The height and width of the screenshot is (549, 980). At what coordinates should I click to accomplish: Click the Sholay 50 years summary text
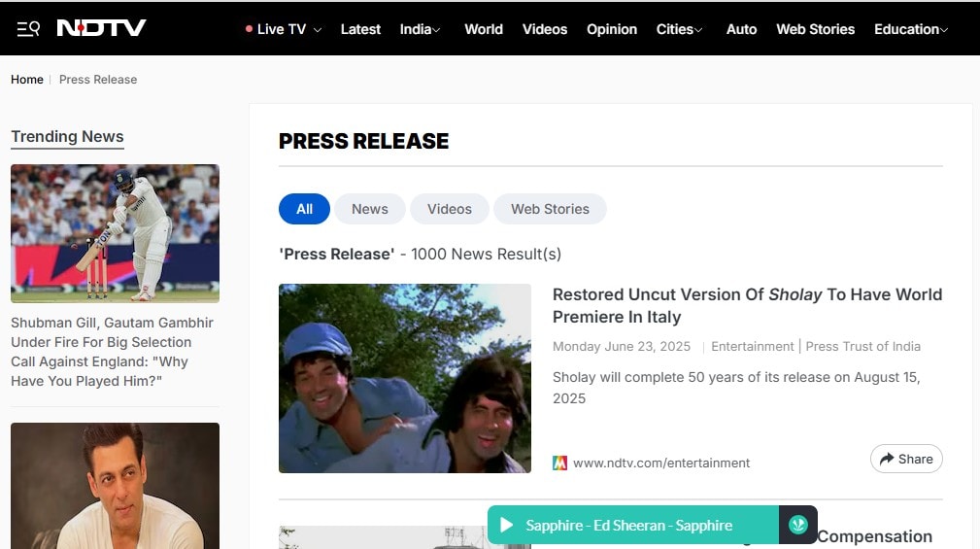point(736,388)
